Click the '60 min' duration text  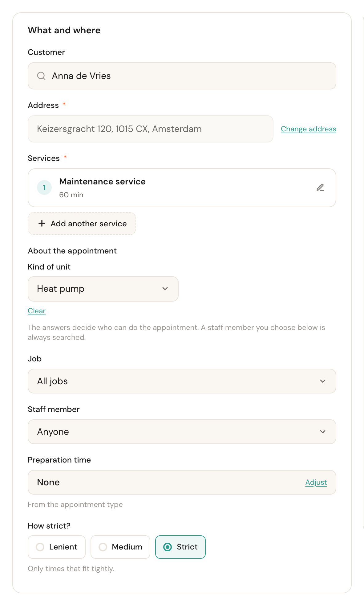pos(71,195)
